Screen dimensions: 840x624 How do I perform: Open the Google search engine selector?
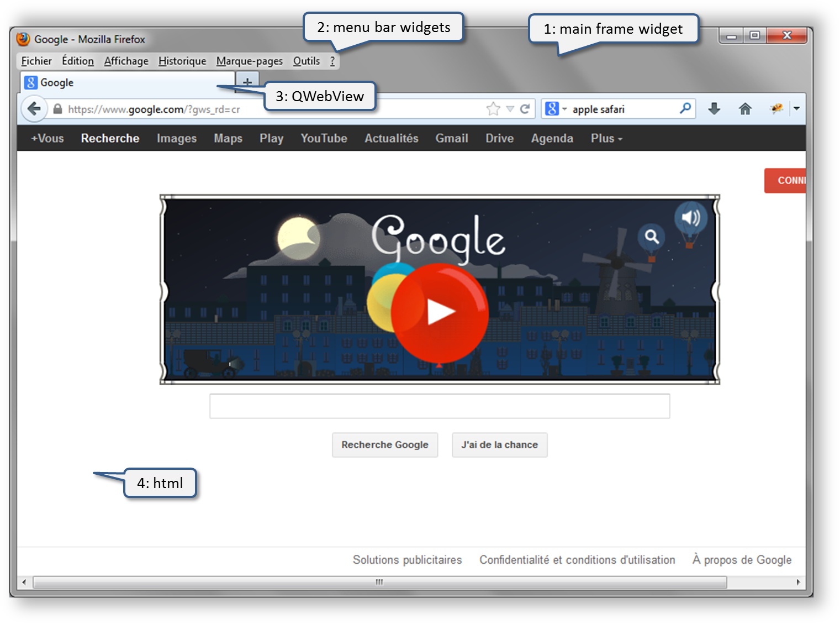pos(556,109)
